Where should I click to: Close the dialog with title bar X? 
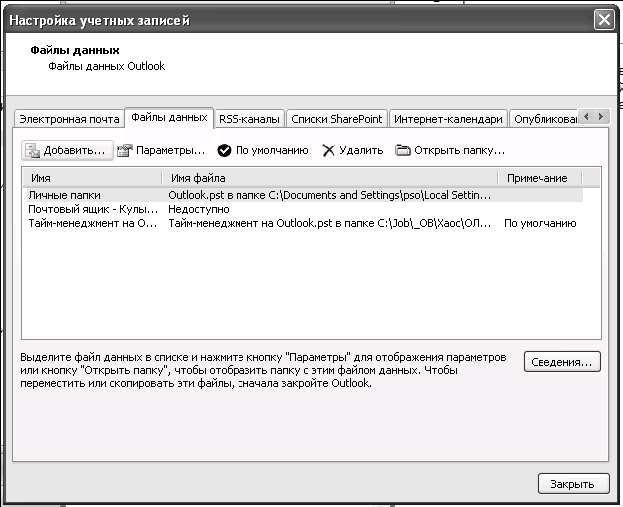click(x=603, y=20)
